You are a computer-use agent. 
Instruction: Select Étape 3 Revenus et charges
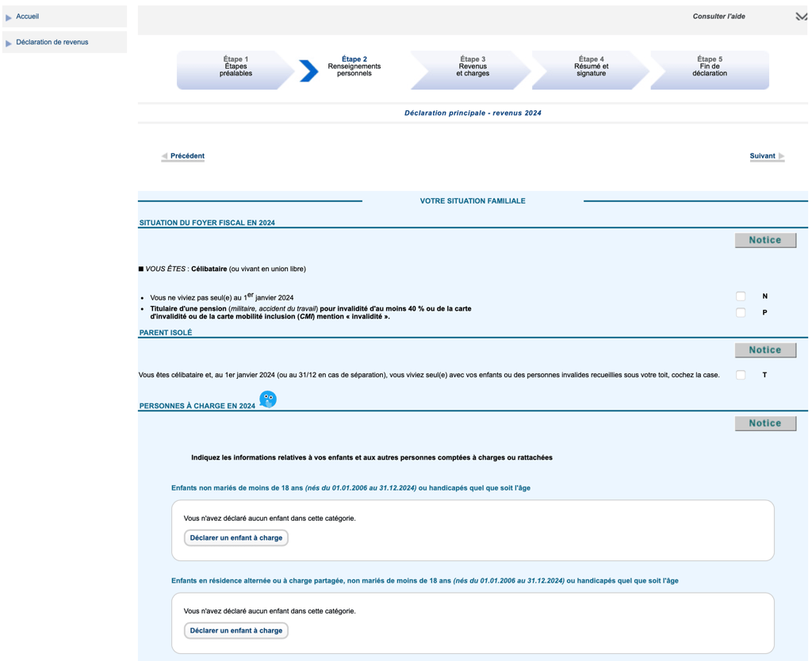tap(473, 70)
